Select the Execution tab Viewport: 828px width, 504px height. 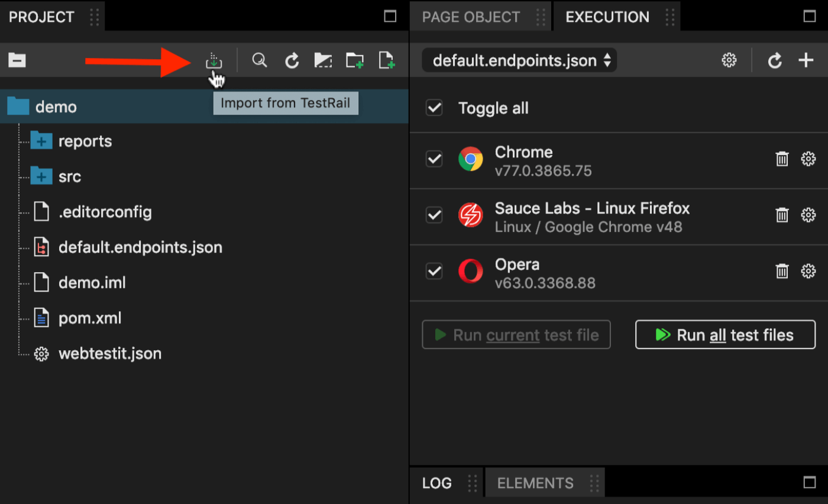pyautogui.click(x=617, y=17)
